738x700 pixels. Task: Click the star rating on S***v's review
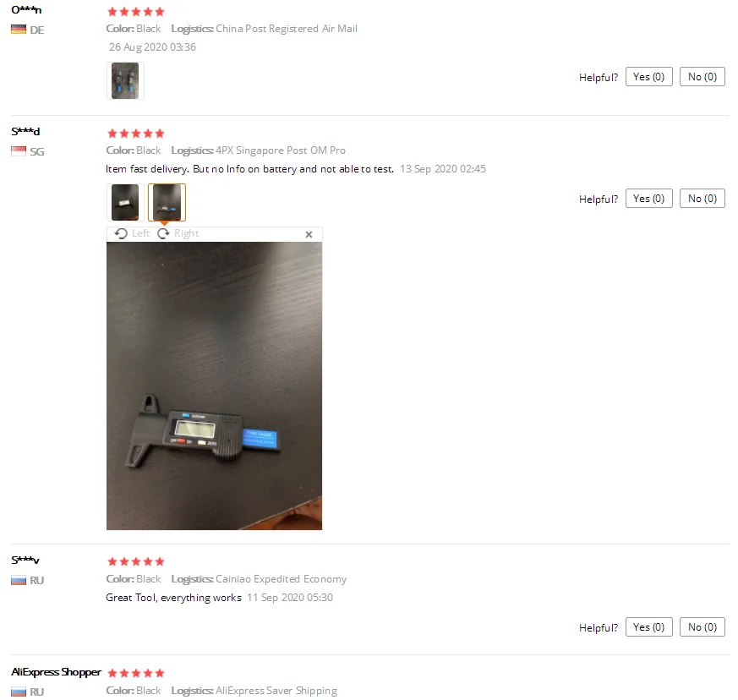tap(136, 561)
